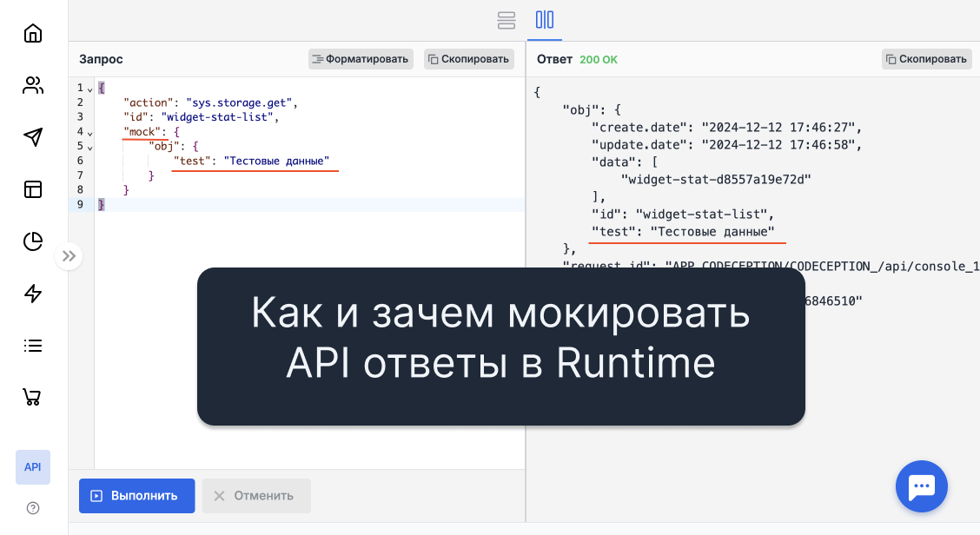Open the list icon in sidebar
980x535 pixels.
tap(32, 346)
